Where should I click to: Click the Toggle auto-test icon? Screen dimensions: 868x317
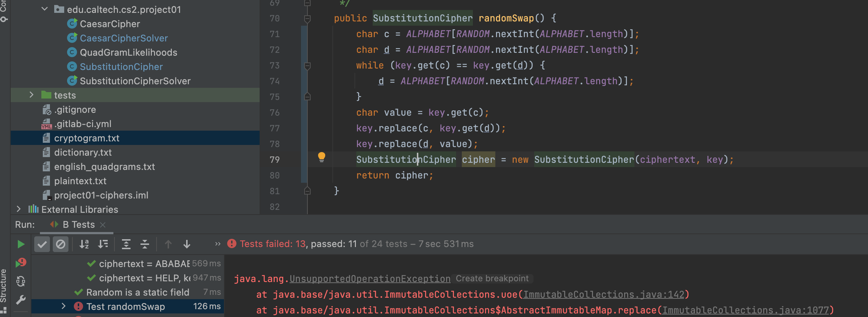[x=21, y=281]
